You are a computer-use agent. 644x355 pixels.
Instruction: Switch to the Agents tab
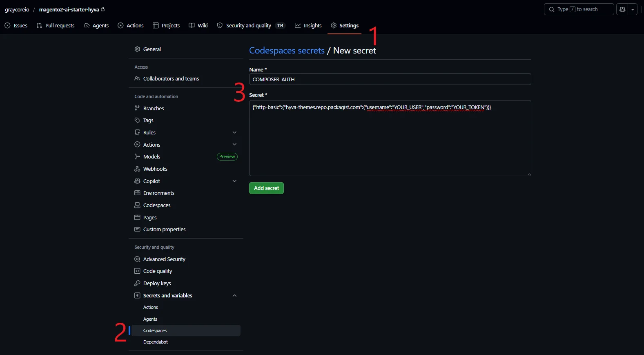pos(96,25)
